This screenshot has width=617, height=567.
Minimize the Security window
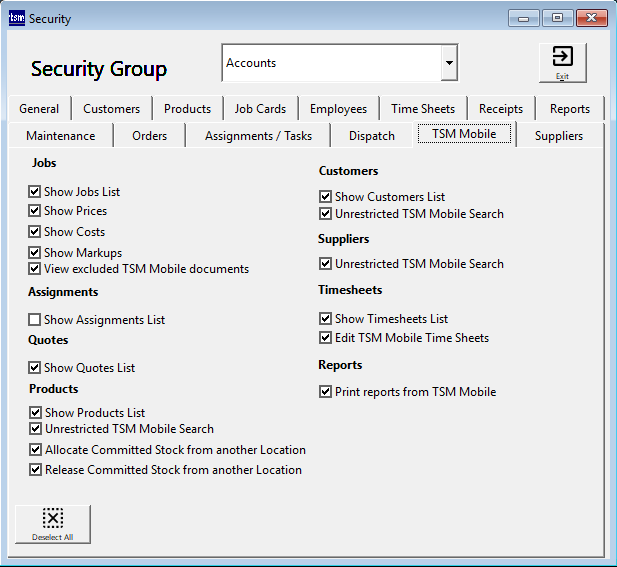point(523,18)
